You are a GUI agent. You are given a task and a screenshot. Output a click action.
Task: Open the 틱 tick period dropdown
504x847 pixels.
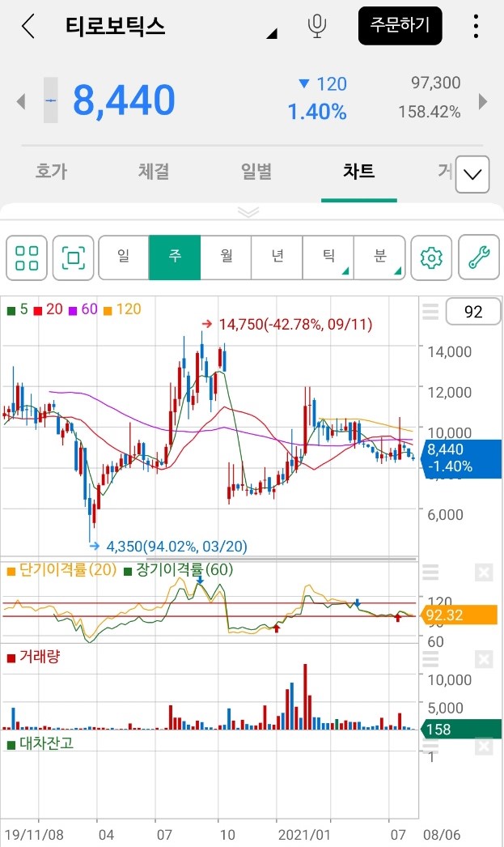[x=328, y=258]
